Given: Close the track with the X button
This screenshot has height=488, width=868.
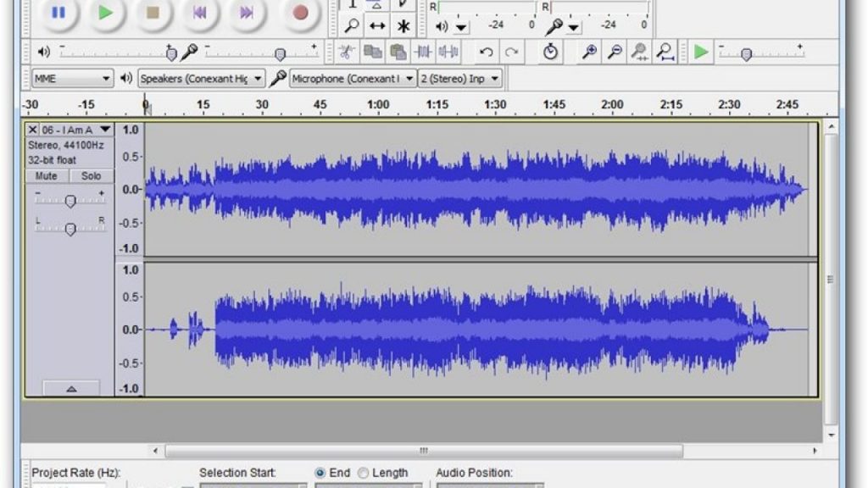Looking at the screenshot, I should [32, 130].
